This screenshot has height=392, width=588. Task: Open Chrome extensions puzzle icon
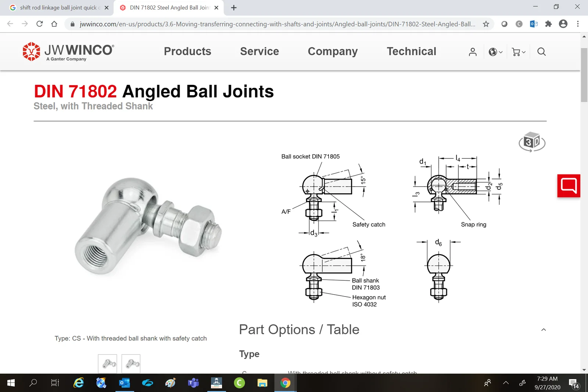point(548,24)
